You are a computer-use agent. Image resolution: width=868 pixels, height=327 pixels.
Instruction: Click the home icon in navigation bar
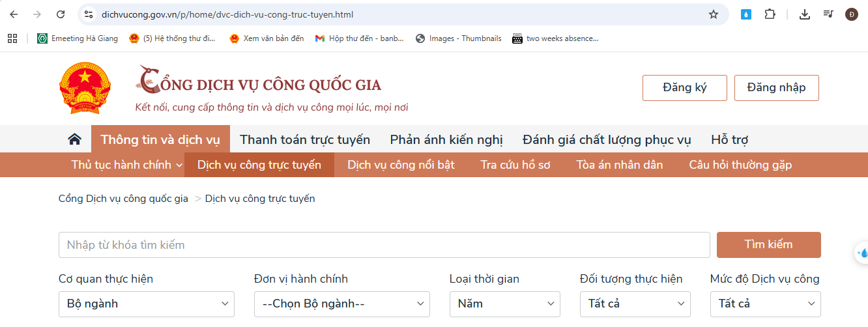(x=75, y=139)
